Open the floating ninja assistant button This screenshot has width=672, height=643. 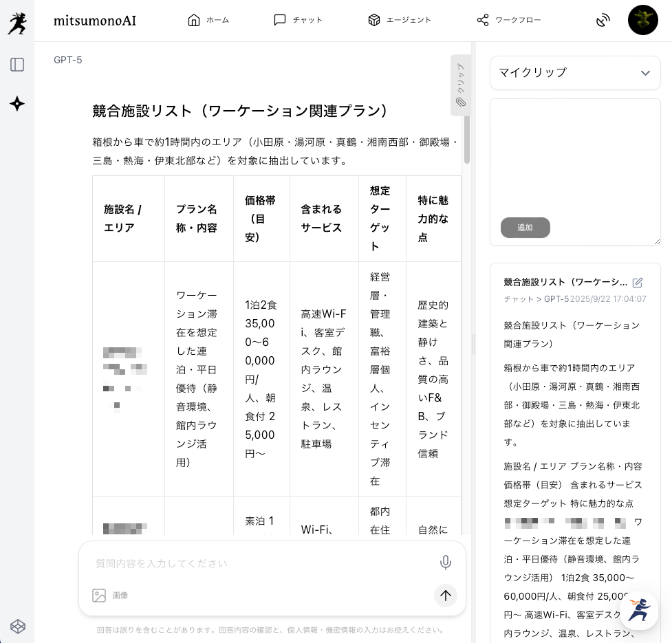coord(639,610)
